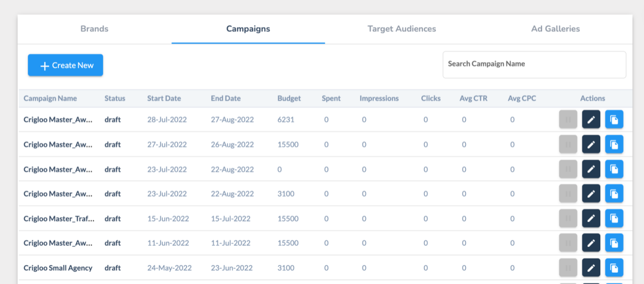Screen dimensions: 644x284
Task: Click the Impressions column header
Action: [379, 99]
